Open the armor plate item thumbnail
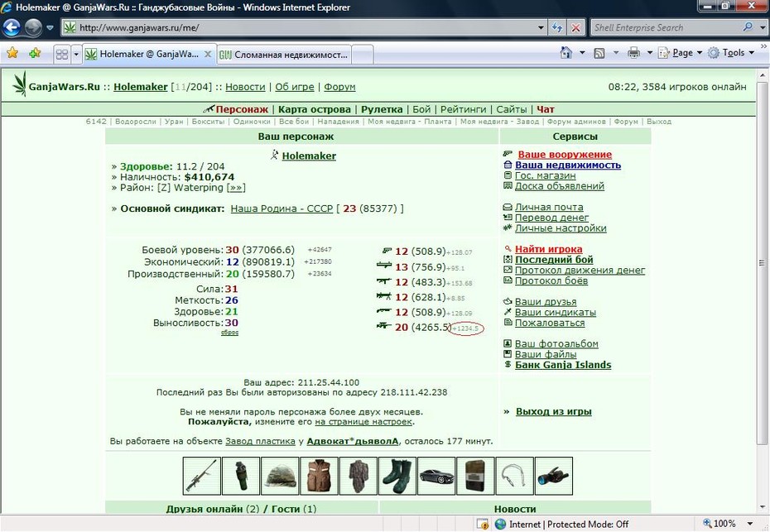The height and width of the screenshot is (532, 770). (x=475, y=476)
